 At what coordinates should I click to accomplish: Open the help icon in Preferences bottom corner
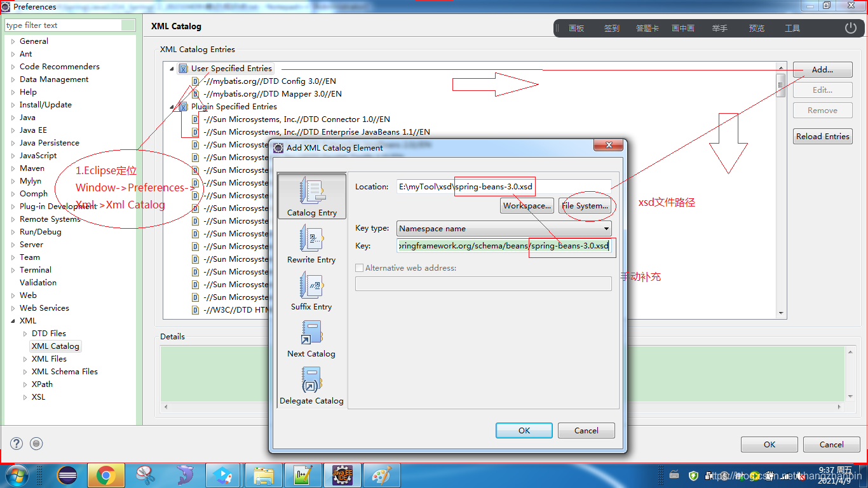pyautogui.click(x=16, y=444)
